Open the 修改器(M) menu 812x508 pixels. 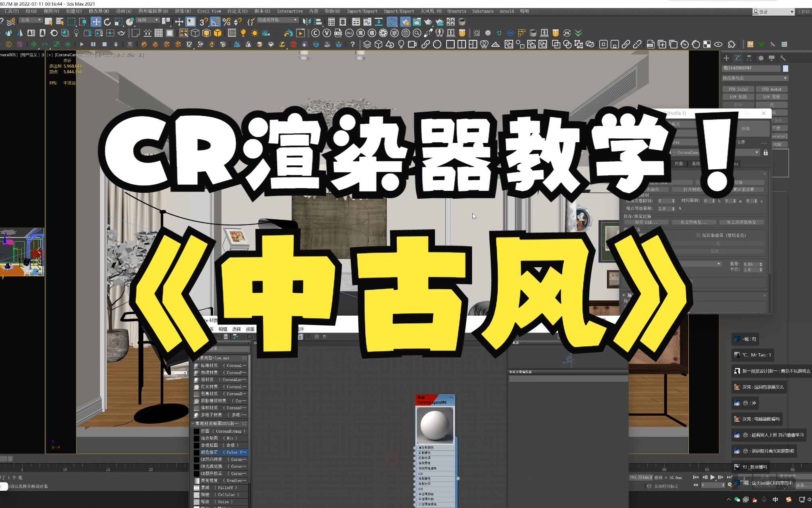[98, 11]
